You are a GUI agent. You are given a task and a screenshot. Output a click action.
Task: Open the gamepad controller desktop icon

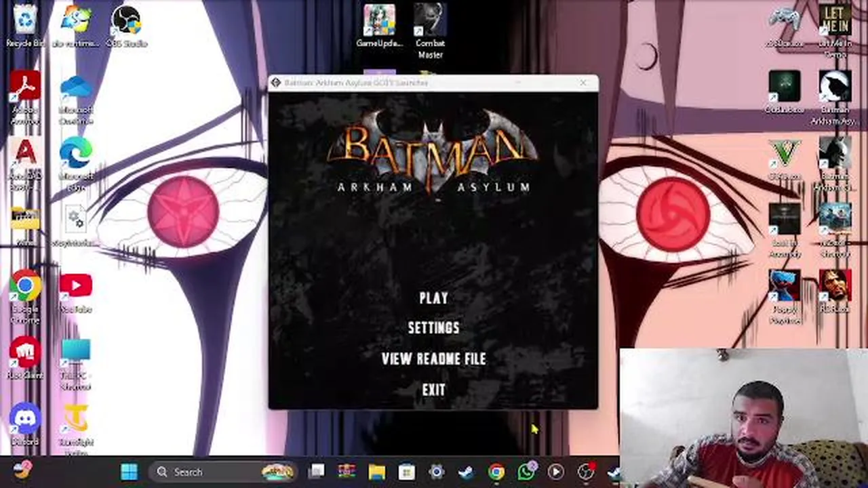pos(785,26)
